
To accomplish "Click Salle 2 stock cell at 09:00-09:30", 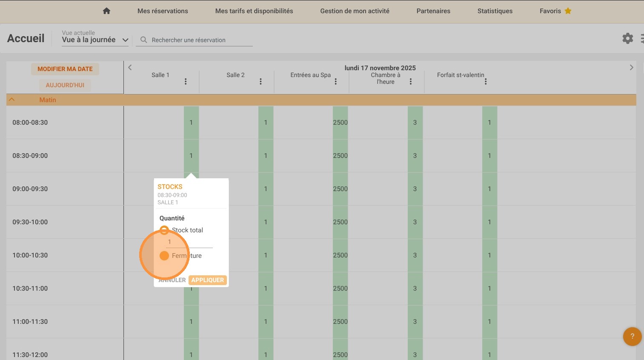I will 266,189.
